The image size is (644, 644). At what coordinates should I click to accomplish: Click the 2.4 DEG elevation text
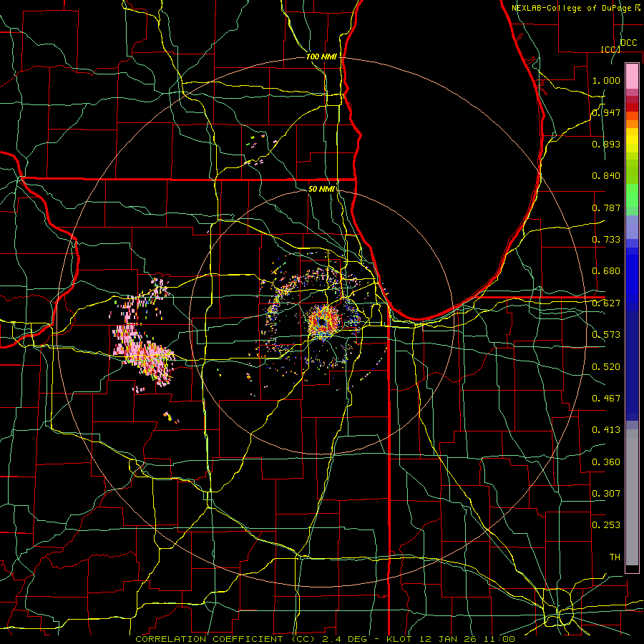[x=344, y=639]
